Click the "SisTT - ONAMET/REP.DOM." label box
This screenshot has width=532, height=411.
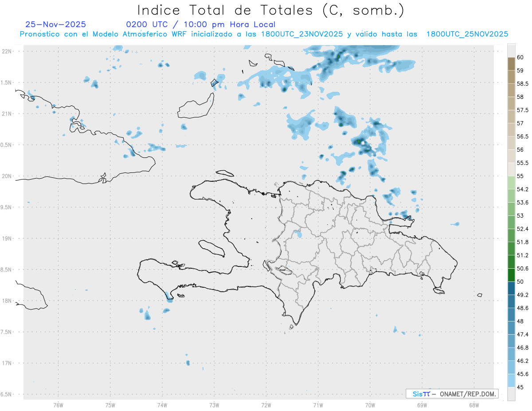(x=452, y=394)
